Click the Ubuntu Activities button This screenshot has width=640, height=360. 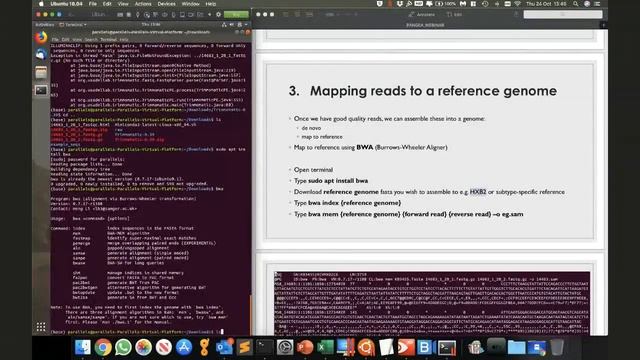coord(44,24)
